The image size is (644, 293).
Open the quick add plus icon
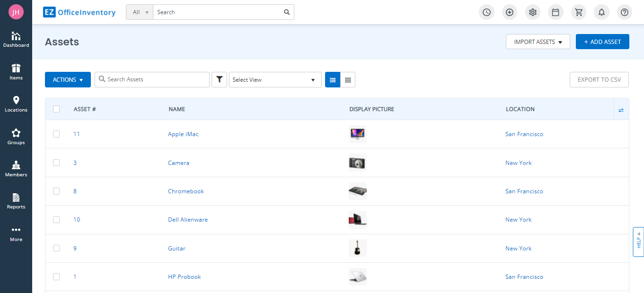[510, 12]
